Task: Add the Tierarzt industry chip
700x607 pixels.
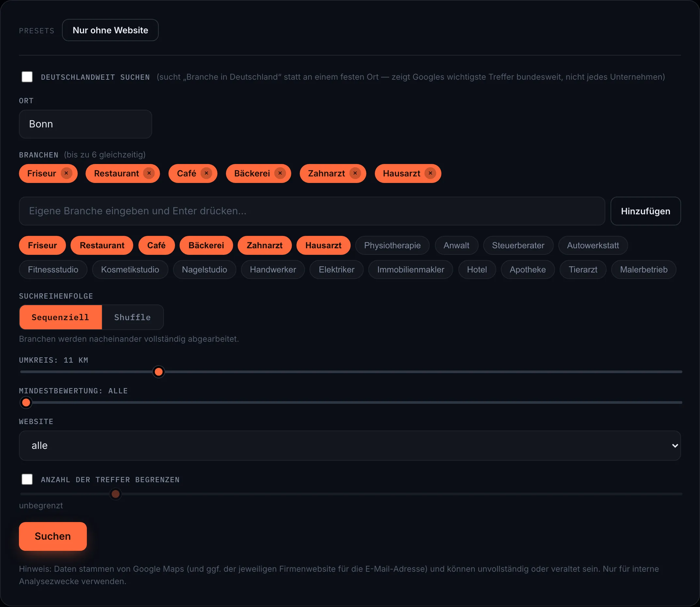Action: point(583,270)
